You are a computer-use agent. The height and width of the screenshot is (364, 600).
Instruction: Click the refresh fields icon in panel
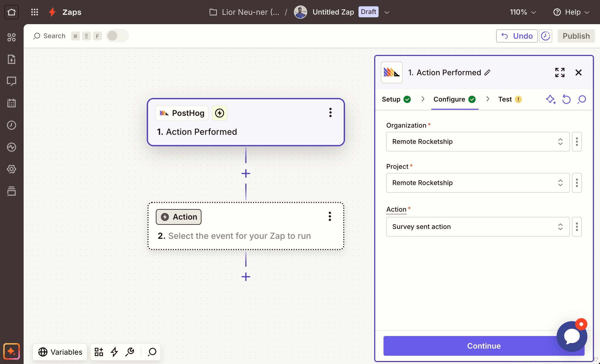point(566,99)
